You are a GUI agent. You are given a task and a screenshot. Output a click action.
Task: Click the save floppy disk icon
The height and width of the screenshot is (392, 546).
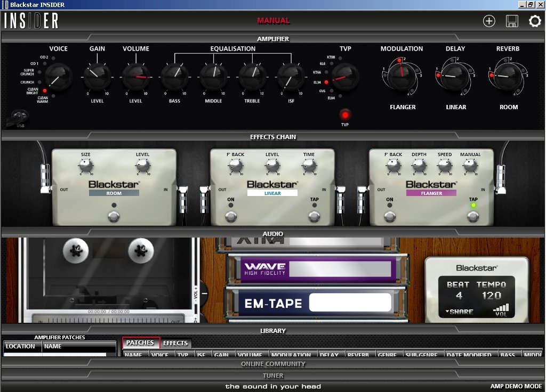point(512,21)
